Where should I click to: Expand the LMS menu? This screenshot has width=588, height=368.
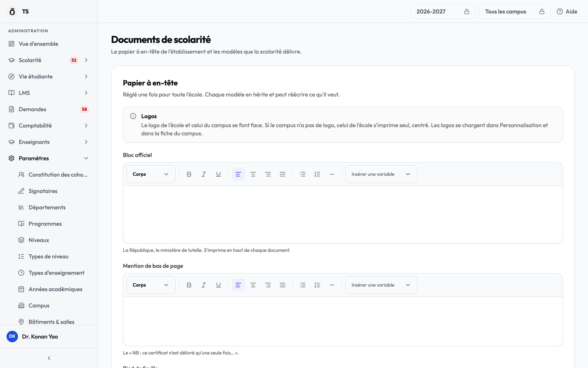pyautogui.click(x=49, y=93)
